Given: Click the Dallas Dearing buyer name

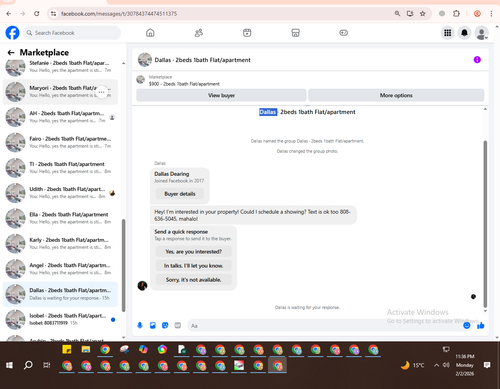Looking at the screenshot, I should (171, 174).
